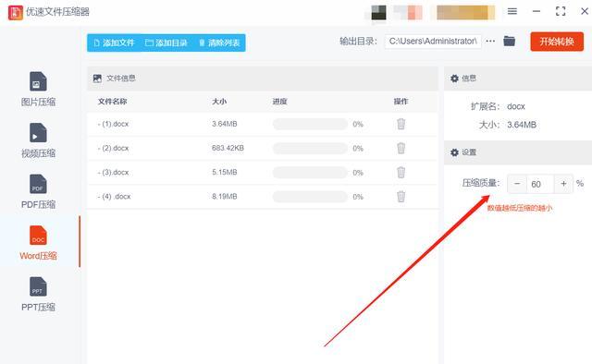Click the 8.19MB size cell
592x364 pixels.
[x=224, y=196]
